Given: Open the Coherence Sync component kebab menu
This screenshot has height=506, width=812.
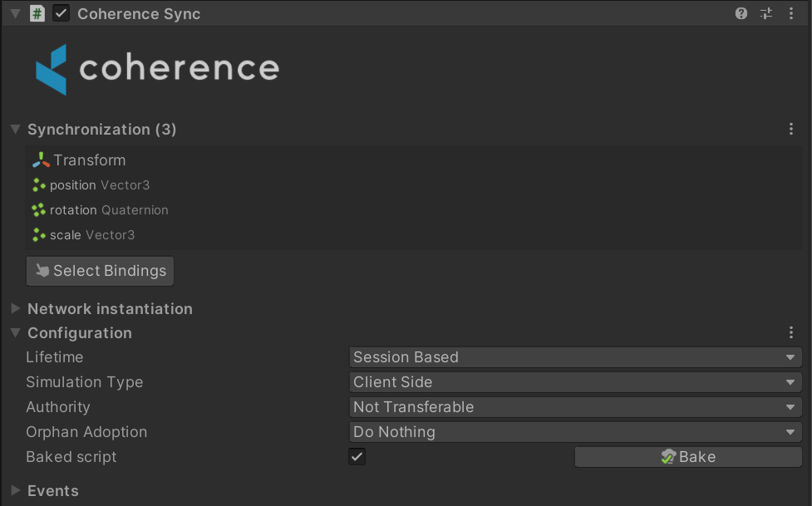Looking at the screenshot, I should 790,13.
